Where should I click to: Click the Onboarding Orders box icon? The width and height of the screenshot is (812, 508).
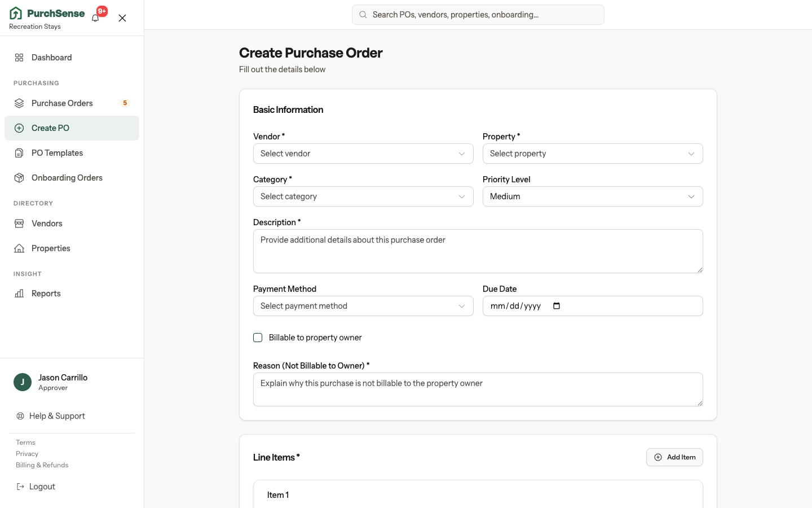(x=19, y=178)
